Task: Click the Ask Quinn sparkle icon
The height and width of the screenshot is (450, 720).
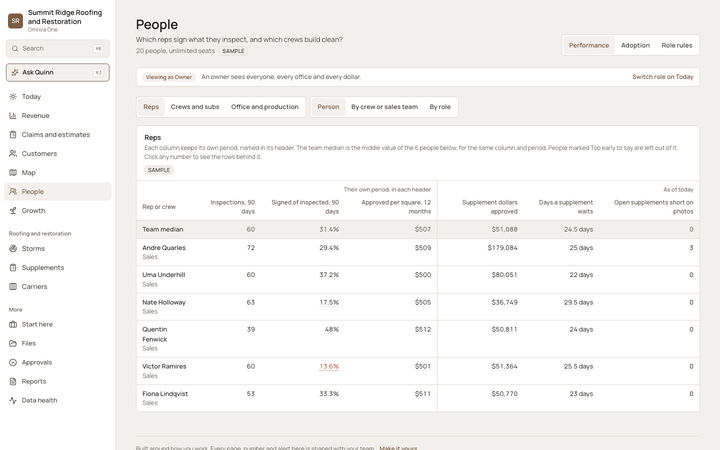Action: point(15,73)
